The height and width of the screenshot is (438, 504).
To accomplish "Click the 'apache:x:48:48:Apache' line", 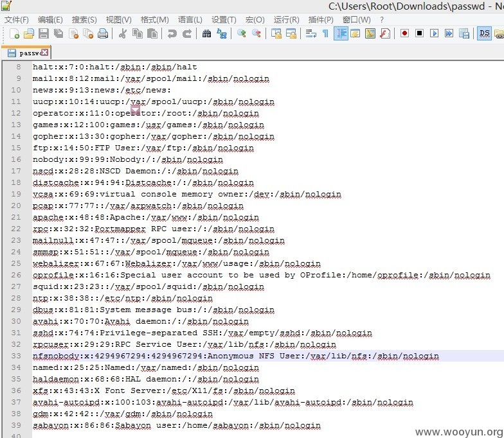I will pos(146,217).
